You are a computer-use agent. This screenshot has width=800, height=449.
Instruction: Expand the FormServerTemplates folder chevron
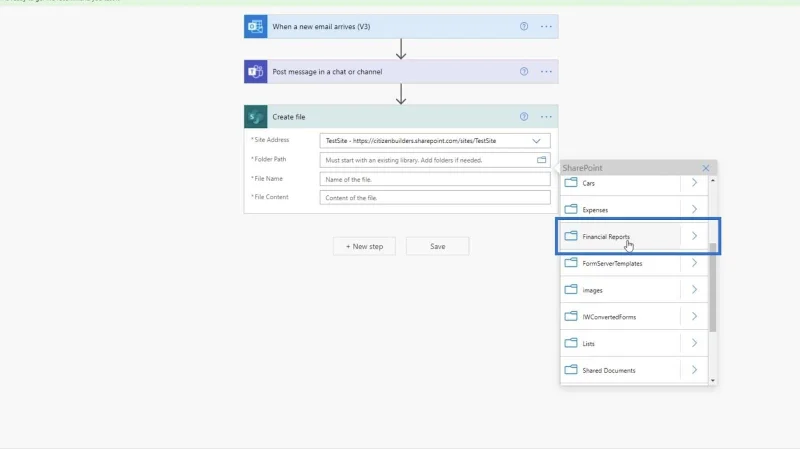[694, 263]
